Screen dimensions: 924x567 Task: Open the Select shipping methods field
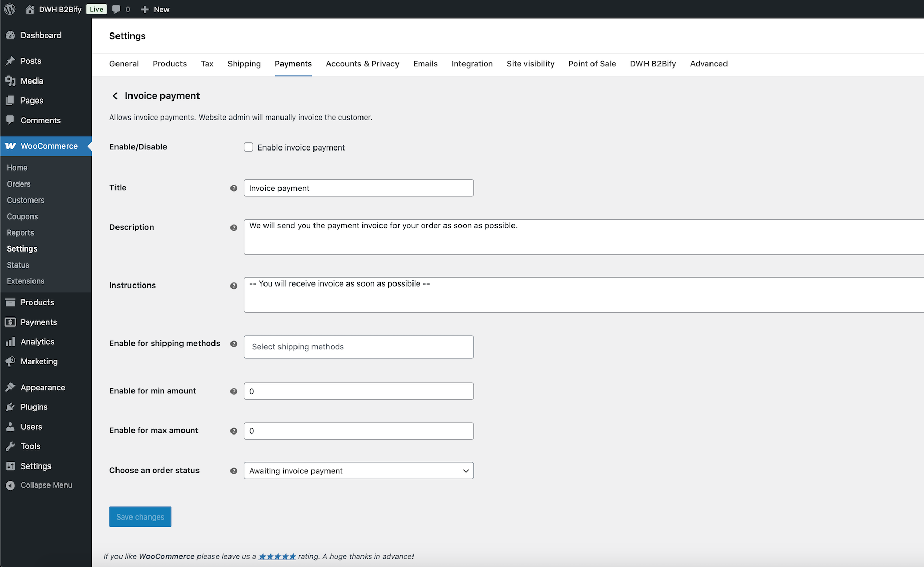click(359, 347)
